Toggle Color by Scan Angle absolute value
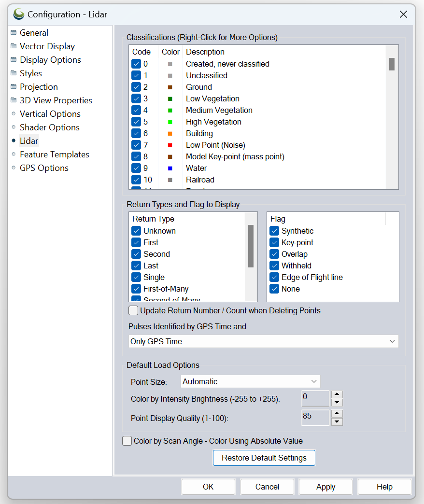The height and width of the screenshot is (504, 424). pyautogui.click(x=127, y=441)
